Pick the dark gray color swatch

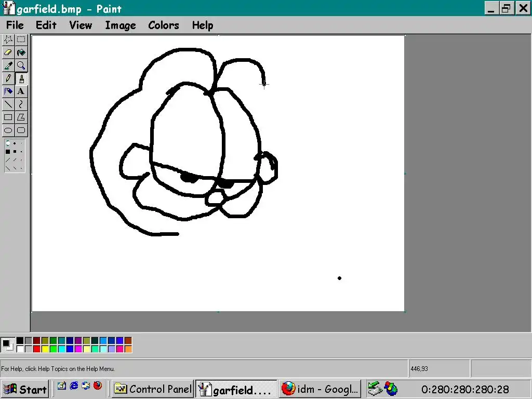point(29,341)
